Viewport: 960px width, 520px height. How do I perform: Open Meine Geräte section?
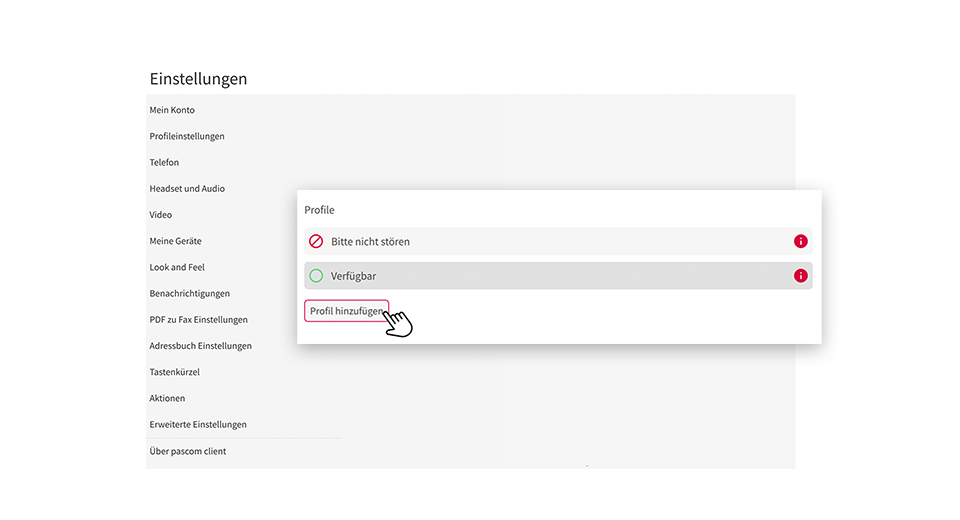coord(175,241)
